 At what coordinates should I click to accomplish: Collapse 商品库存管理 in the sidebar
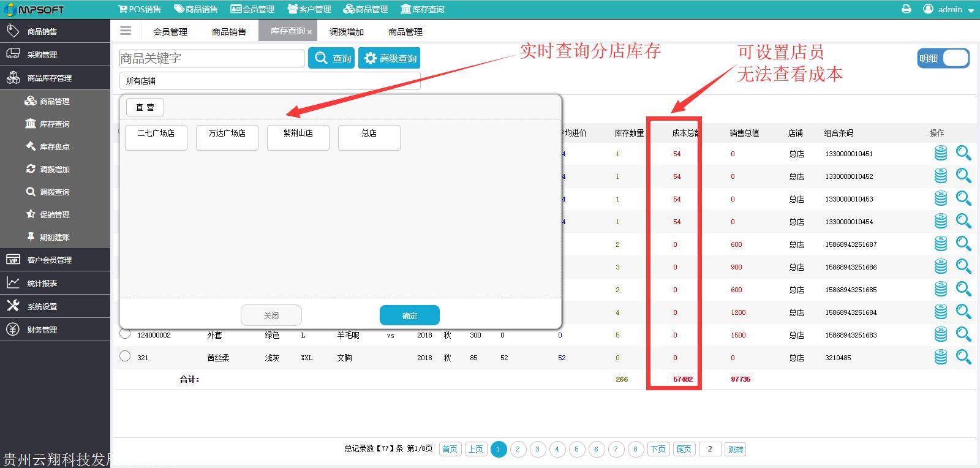pyautogui.click(x=55, y=78)
